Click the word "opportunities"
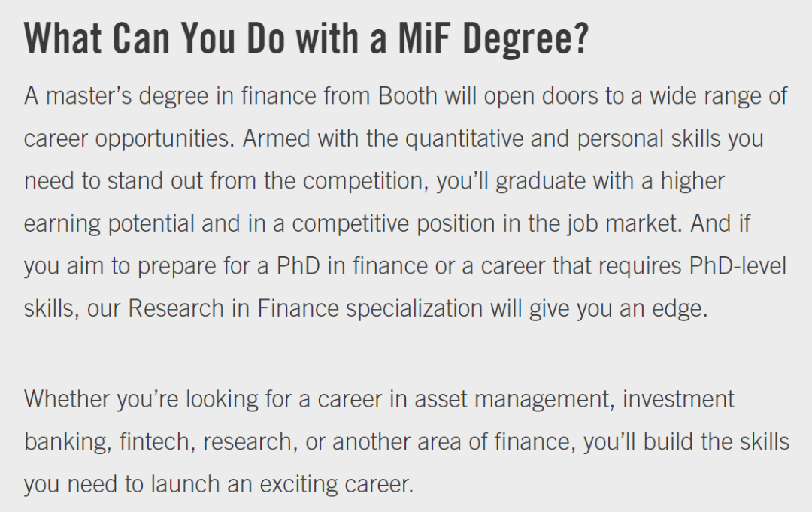 (x=165, y=139)
